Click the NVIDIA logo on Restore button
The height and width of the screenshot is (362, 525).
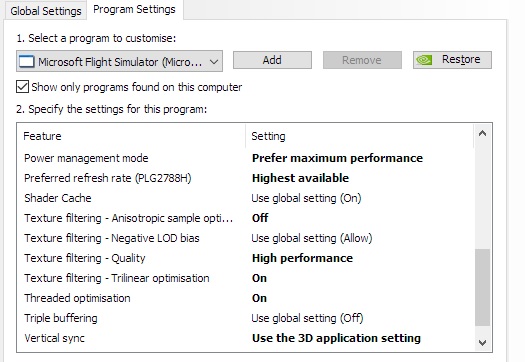tap(424, 60)
